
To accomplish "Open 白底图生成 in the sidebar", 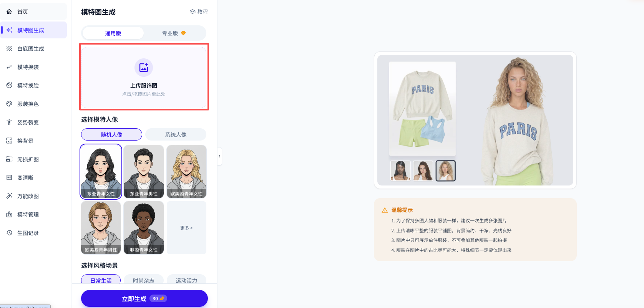I will pyautogui.click(x=33, y=48).
